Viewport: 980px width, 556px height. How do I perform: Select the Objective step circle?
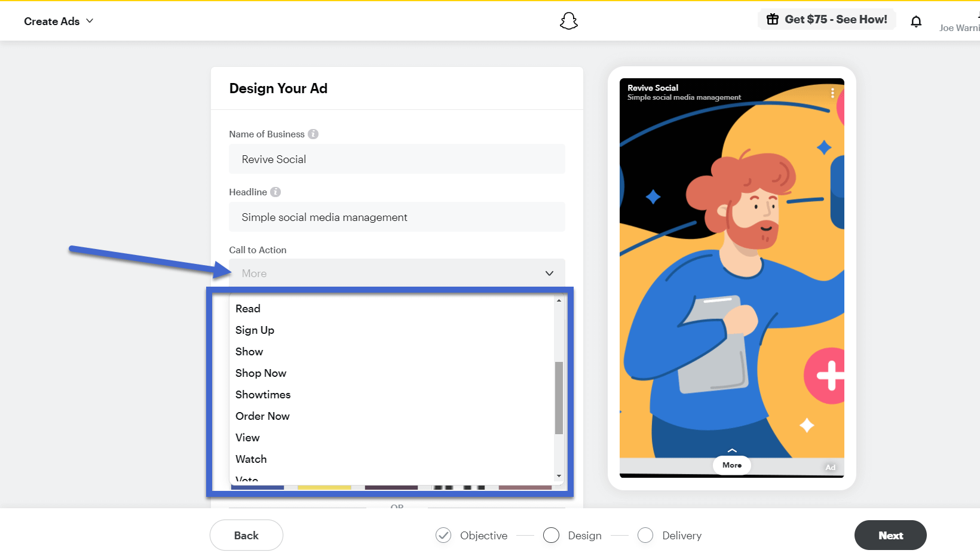click(x=443, y=535)
